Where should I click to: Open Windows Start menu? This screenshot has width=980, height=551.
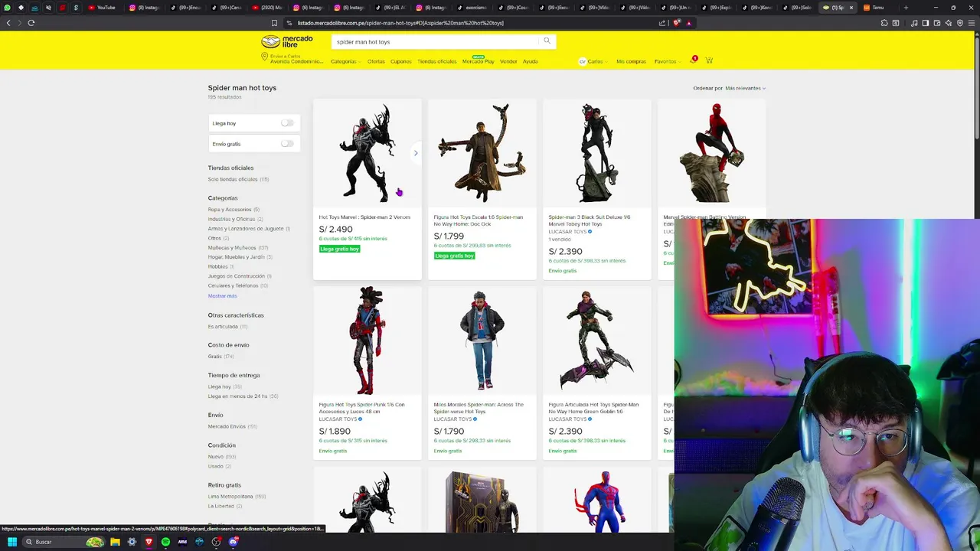[11, 542]
